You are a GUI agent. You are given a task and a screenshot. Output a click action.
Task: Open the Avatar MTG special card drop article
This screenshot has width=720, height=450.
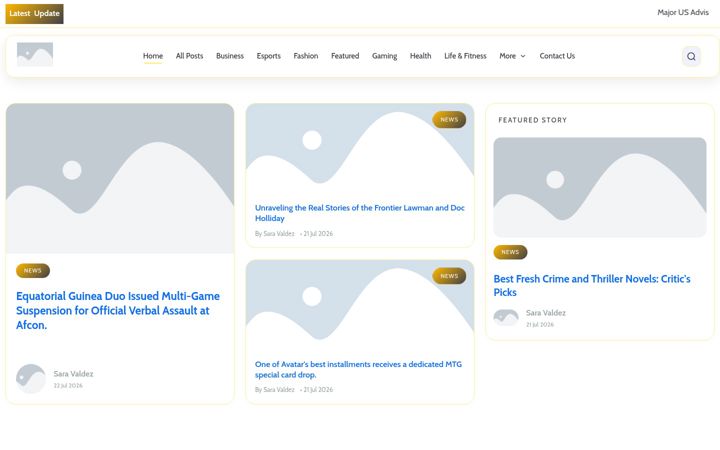[x=358, y=369]
